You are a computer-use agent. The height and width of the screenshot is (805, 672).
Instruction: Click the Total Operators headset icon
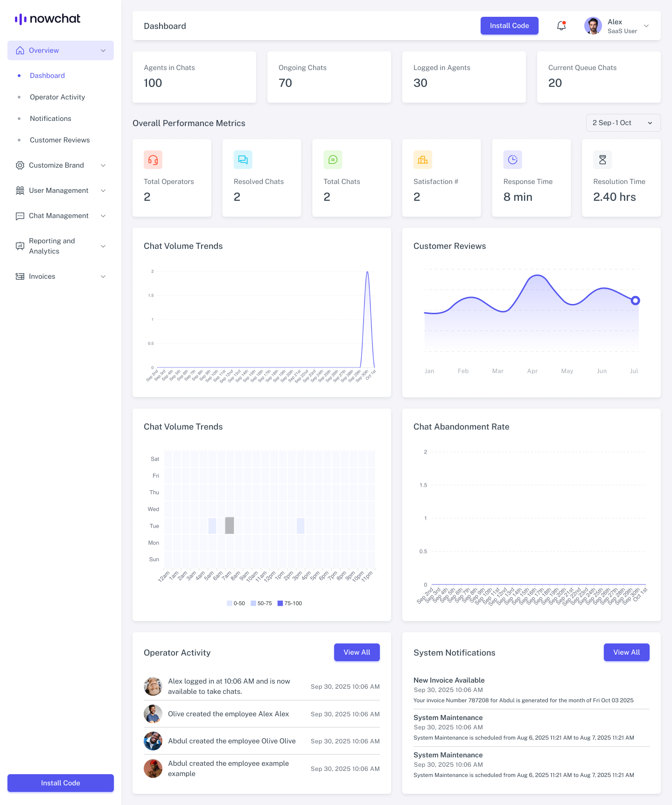point(153,160)
